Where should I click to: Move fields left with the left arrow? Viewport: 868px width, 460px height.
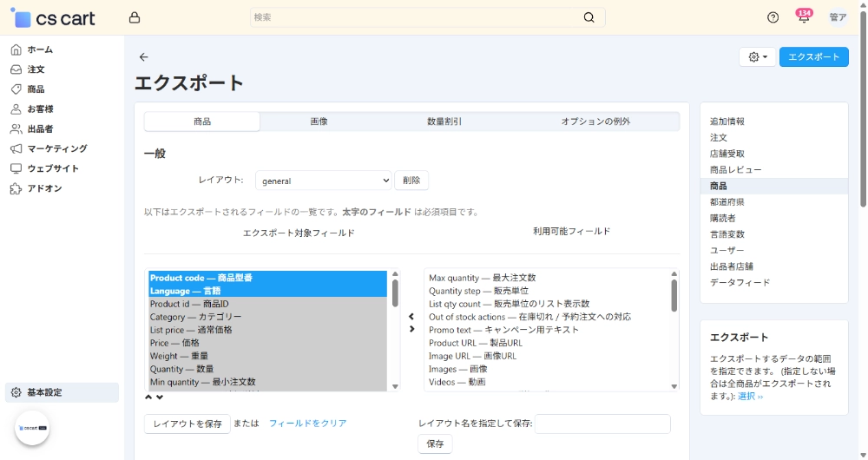coord(411,317)
